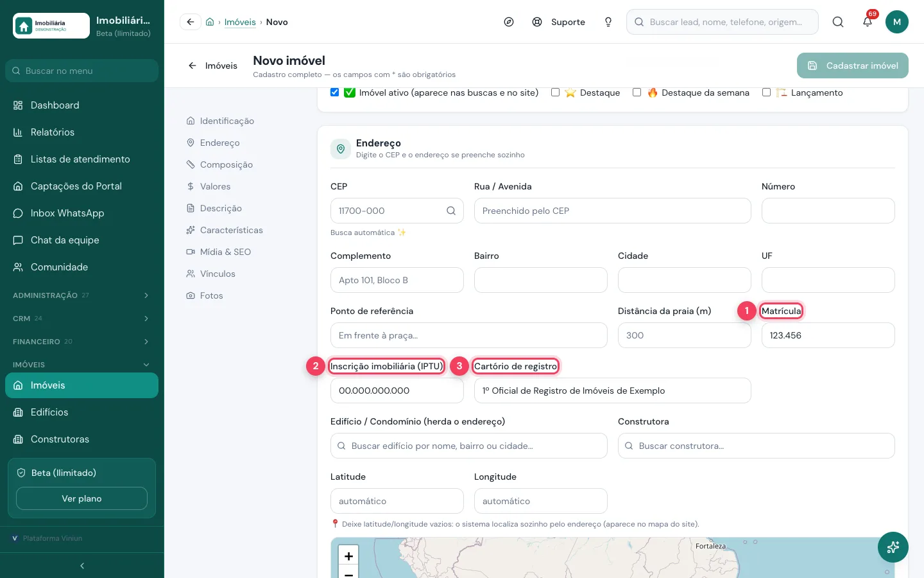Screen dimensions: 924x578
Task: Go to Edifícios in the sidebar
Action: point(82,412)
